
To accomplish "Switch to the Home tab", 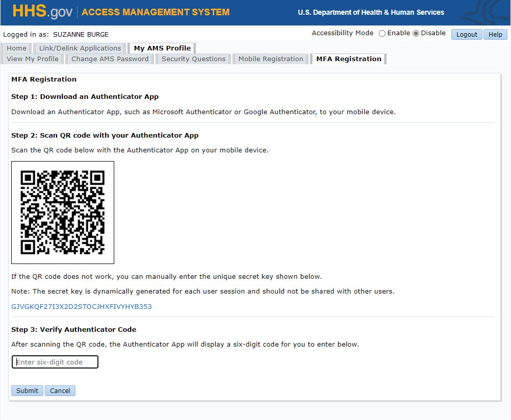I will tap(16, 48).
